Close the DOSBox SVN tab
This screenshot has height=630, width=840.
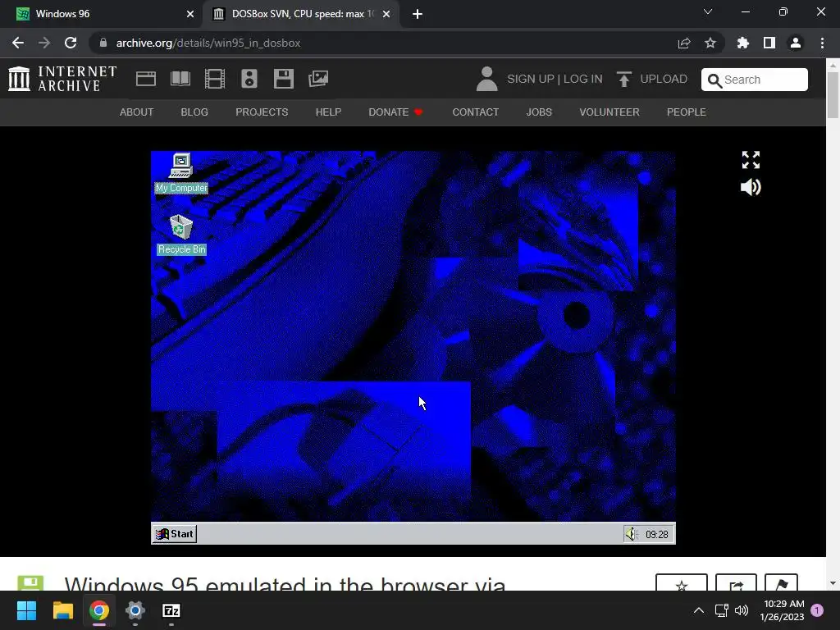(386, 14)
